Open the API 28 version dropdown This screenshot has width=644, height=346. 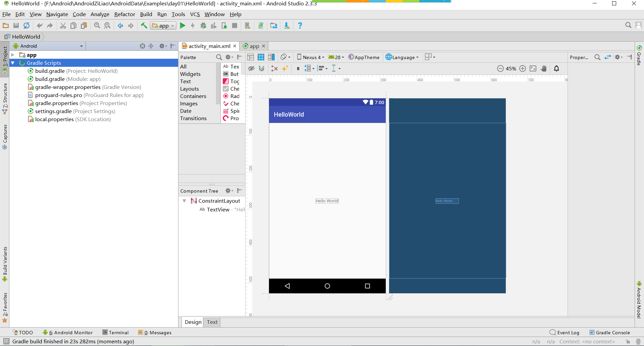click(x=336, y=57)
